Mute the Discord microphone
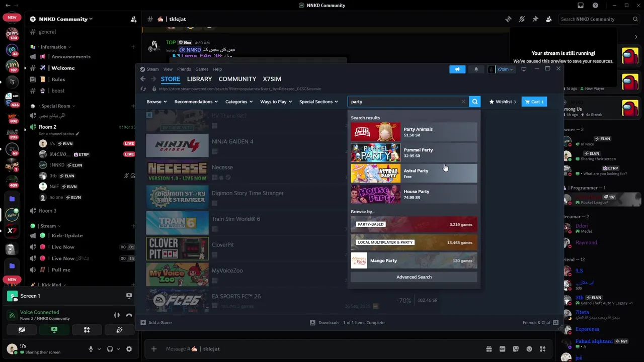The width and height of the screenshot is (644, 362). coord(91,349)
